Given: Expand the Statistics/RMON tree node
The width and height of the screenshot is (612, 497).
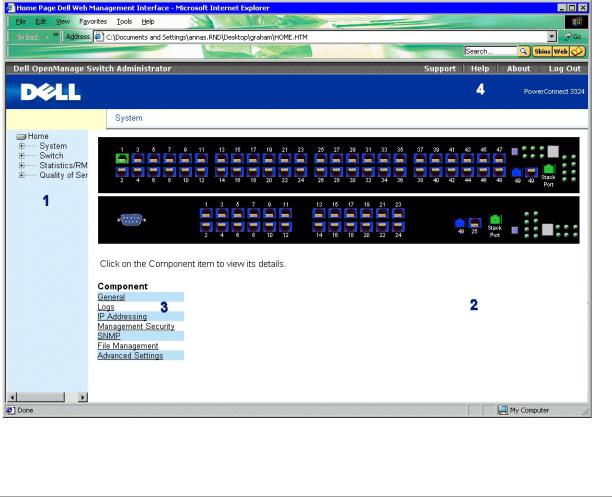Looking at the screenshot, I should 21,165.
